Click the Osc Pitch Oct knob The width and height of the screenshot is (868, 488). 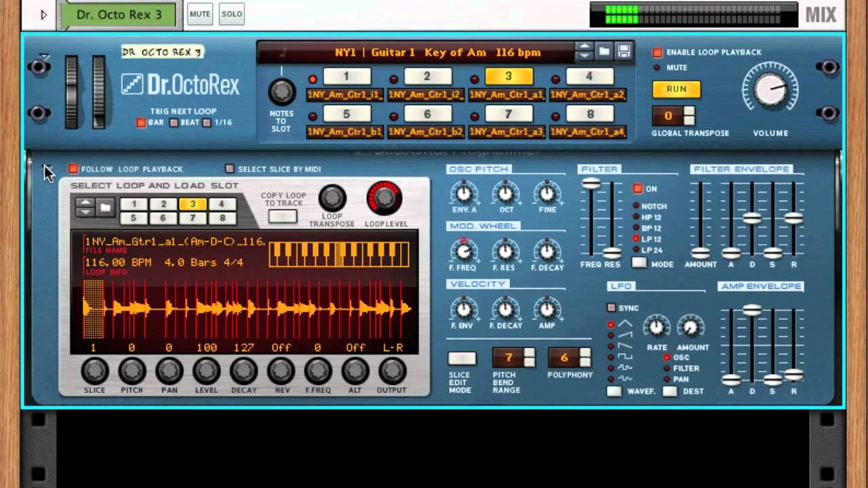(505, 194)
